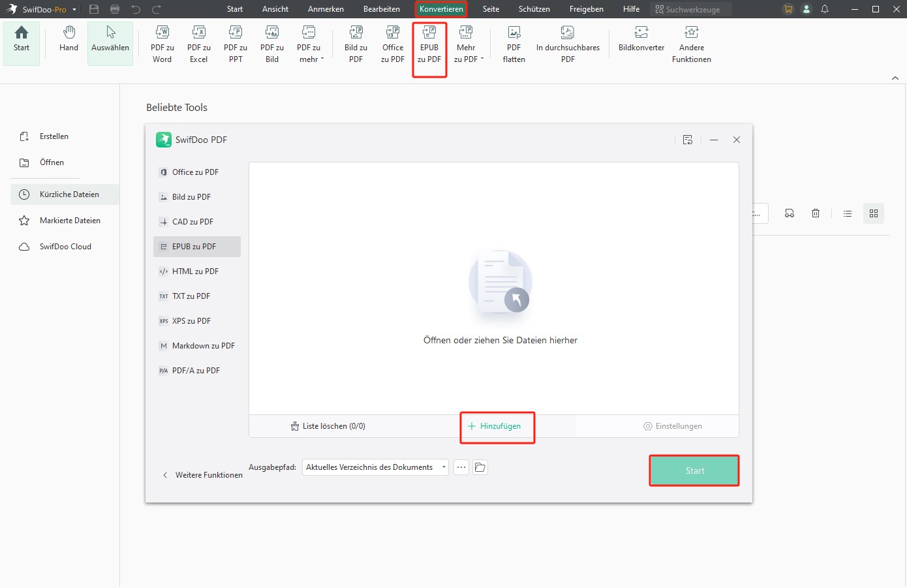Activate the Auswählen selection tool
Viewport: 907px width, 588px height.
point(110,43)
